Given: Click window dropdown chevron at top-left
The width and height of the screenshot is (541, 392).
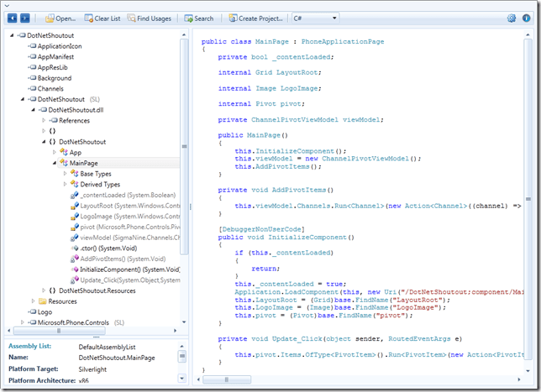Looking at the screenshot, I should [x=7, y=6].
